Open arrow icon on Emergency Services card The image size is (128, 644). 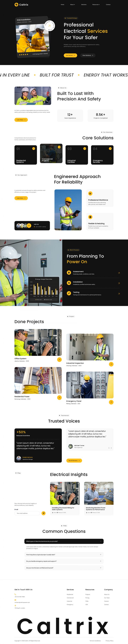110,149
